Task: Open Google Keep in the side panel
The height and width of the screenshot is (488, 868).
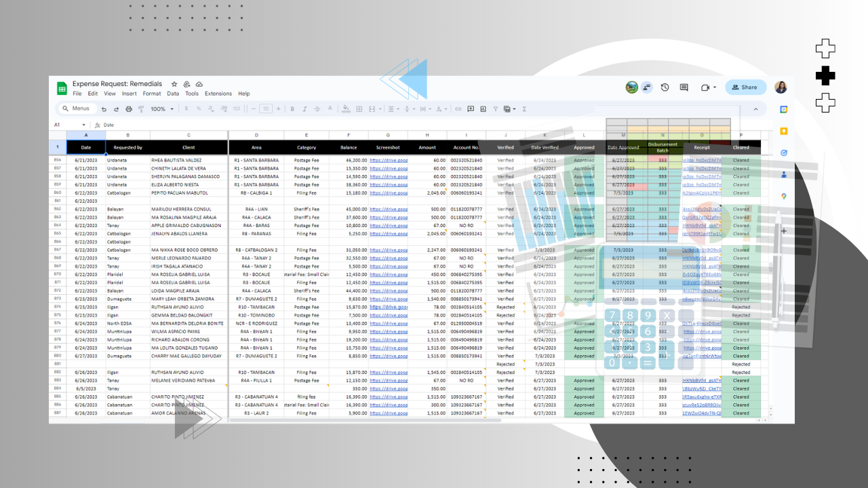Action: point(783,131)
